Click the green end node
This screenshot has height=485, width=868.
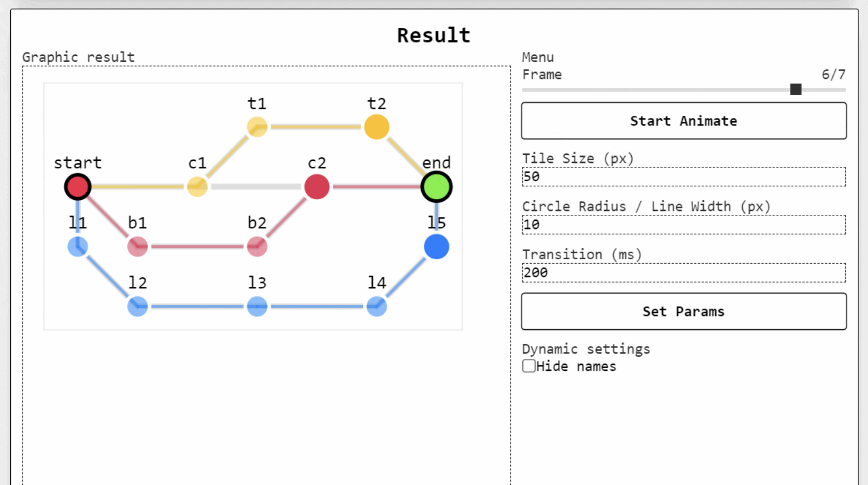(x=436, y=187)
